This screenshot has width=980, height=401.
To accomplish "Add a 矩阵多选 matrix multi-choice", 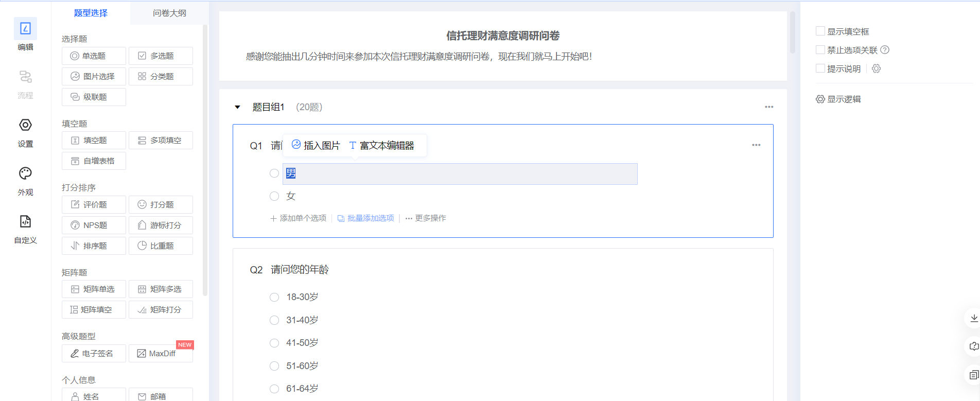I will point(161,289).
